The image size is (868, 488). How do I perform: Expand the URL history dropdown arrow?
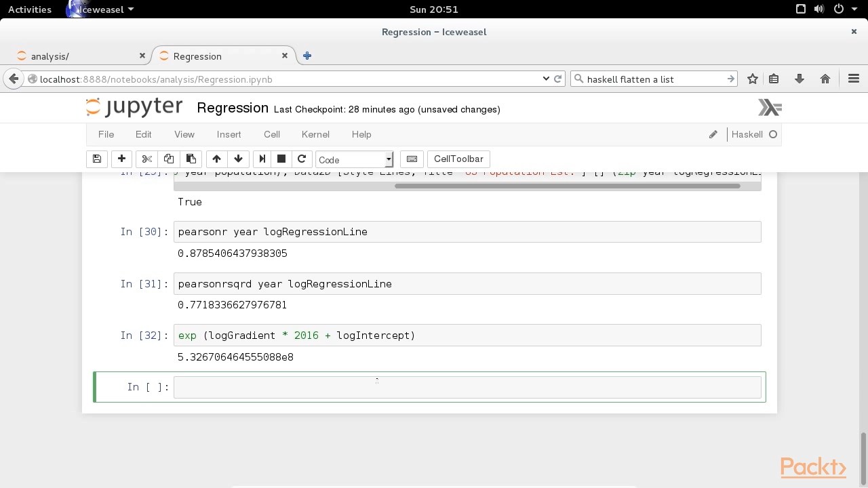pos(546,79)
